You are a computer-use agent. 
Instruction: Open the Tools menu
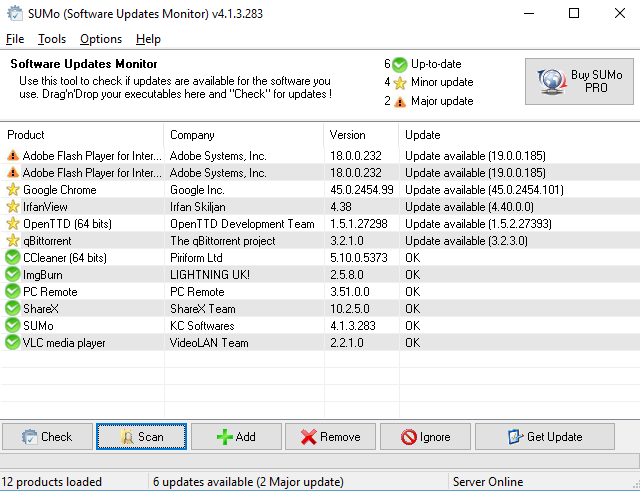[x=52, y=39]
